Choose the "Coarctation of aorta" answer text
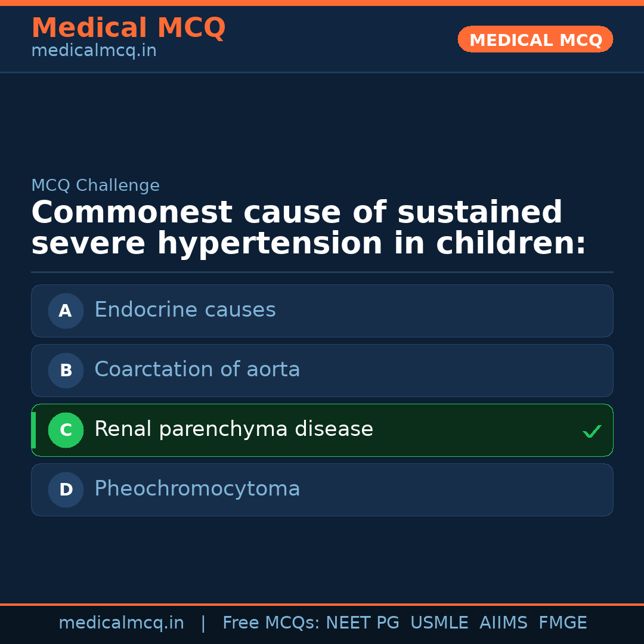 (x=197, y=370)
